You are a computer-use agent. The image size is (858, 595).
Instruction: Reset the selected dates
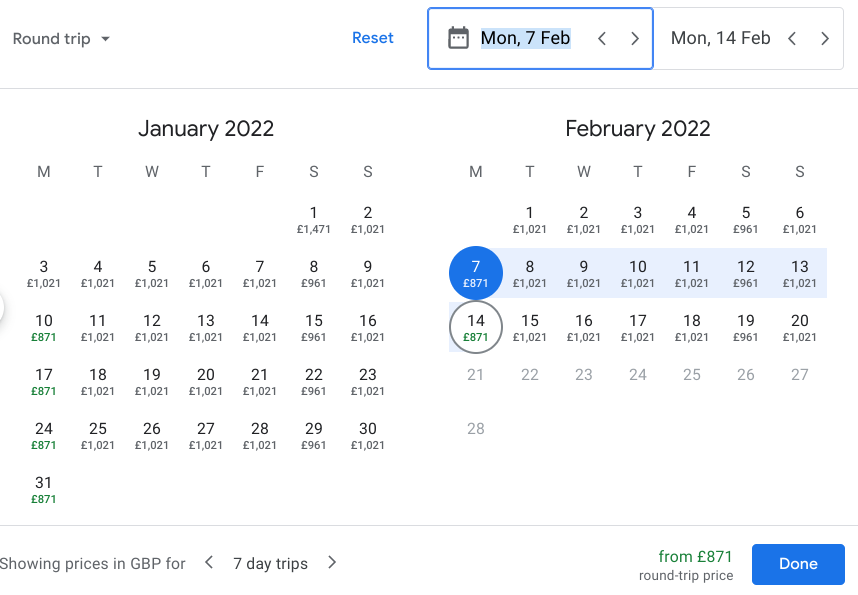click(x=373, y=38)
